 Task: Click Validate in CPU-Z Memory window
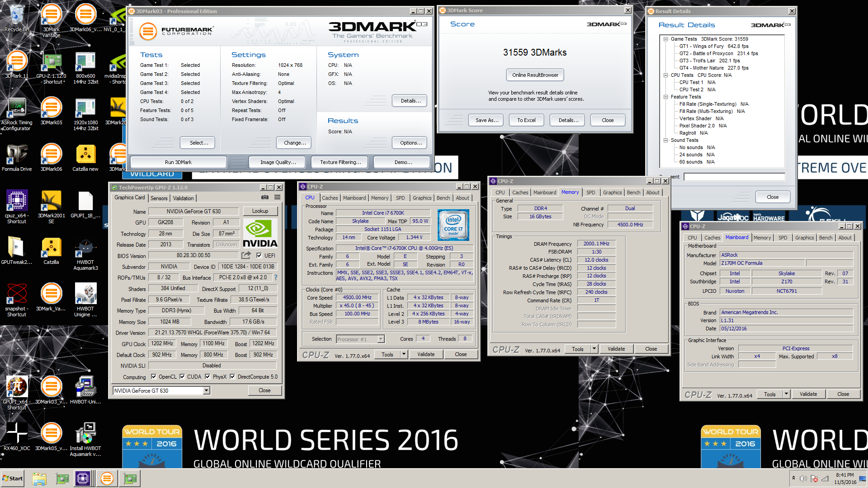[616, 349]
